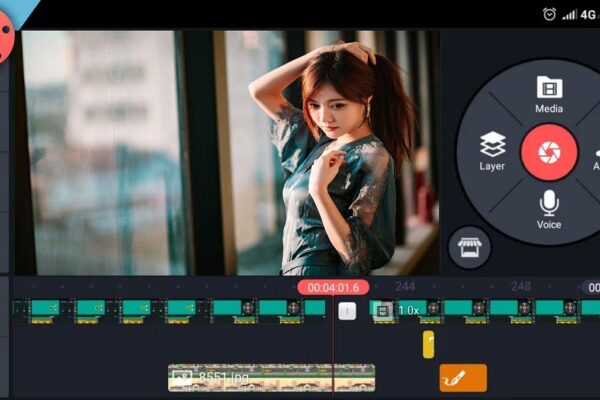Tap the 248 mark on the timeline ruler
Screen dimensions: 600x400
coord(521,286)
